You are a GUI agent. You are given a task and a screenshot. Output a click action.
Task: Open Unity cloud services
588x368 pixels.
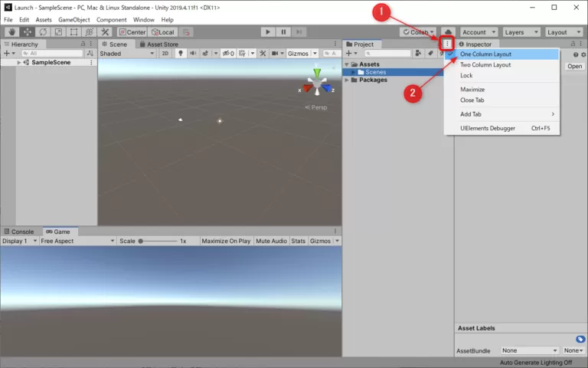448,32
